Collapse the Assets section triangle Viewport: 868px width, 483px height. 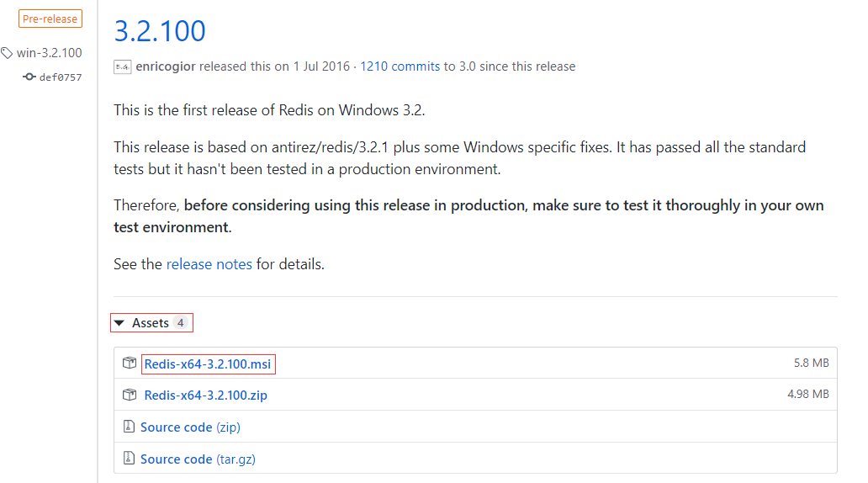[119, 323]
